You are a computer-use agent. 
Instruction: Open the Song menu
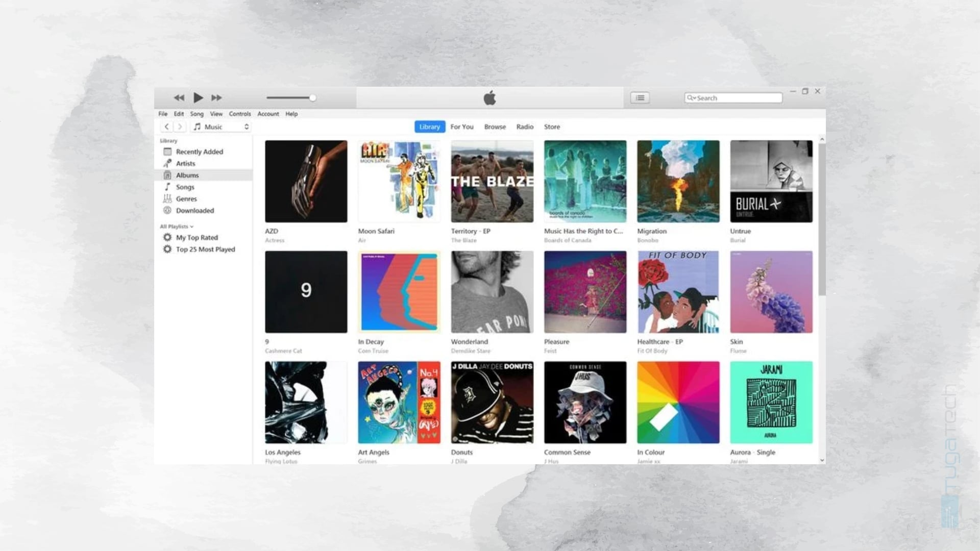[197, 114]
